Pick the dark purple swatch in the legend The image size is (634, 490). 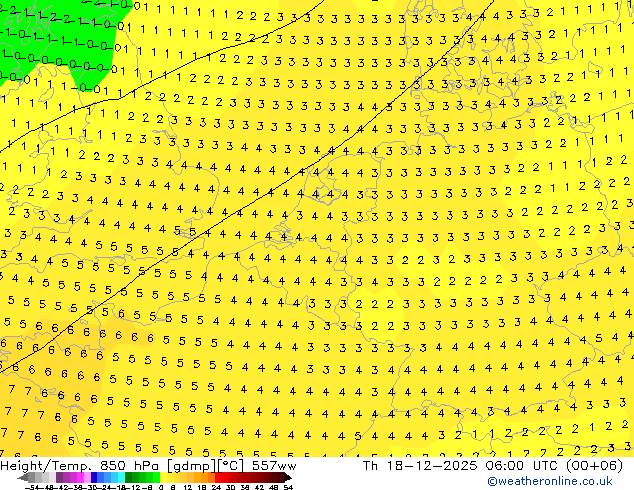point(59,477)
